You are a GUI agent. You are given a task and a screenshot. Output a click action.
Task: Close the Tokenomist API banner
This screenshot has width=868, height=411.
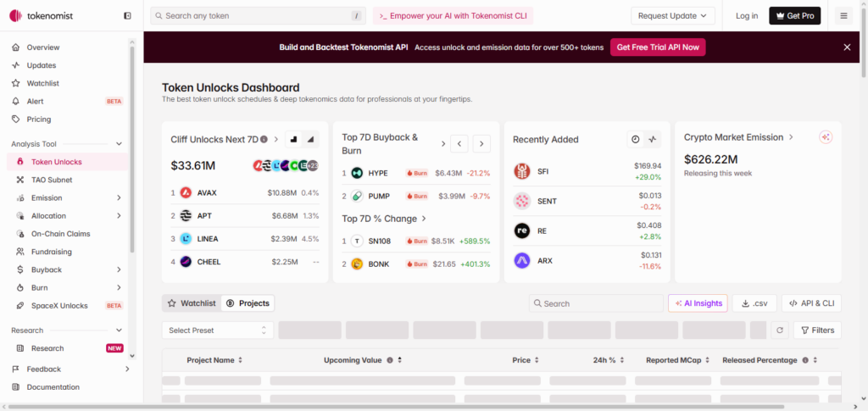[847, 47]
